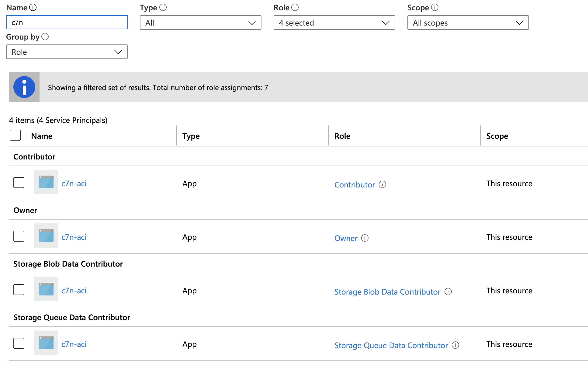This screenshot has height=367, width=588.
Task: Click the info icon next to Storage Blob Data Contributor
Action: coord(448,292)
